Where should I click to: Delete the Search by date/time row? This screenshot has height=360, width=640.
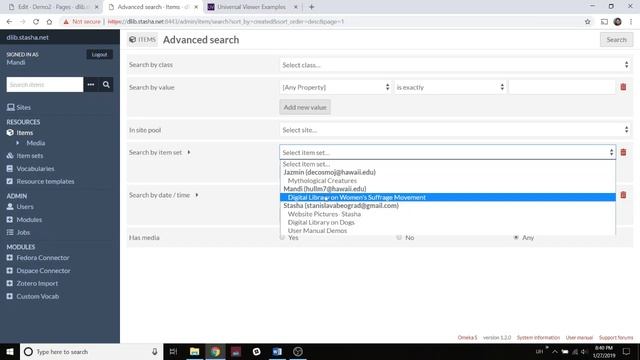623,195
